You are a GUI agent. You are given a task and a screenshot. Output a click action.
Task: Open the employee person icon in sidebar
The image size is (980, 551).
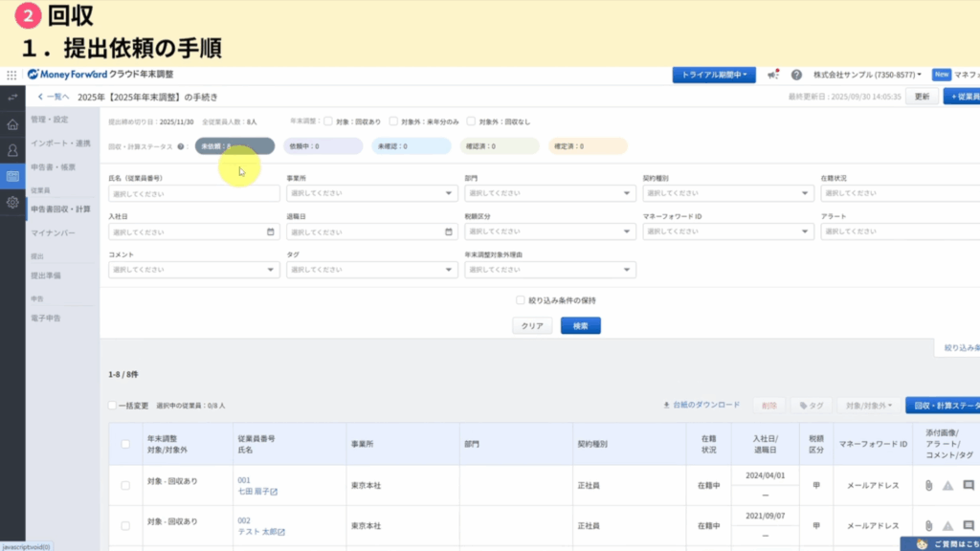click(x=12, y=150)
